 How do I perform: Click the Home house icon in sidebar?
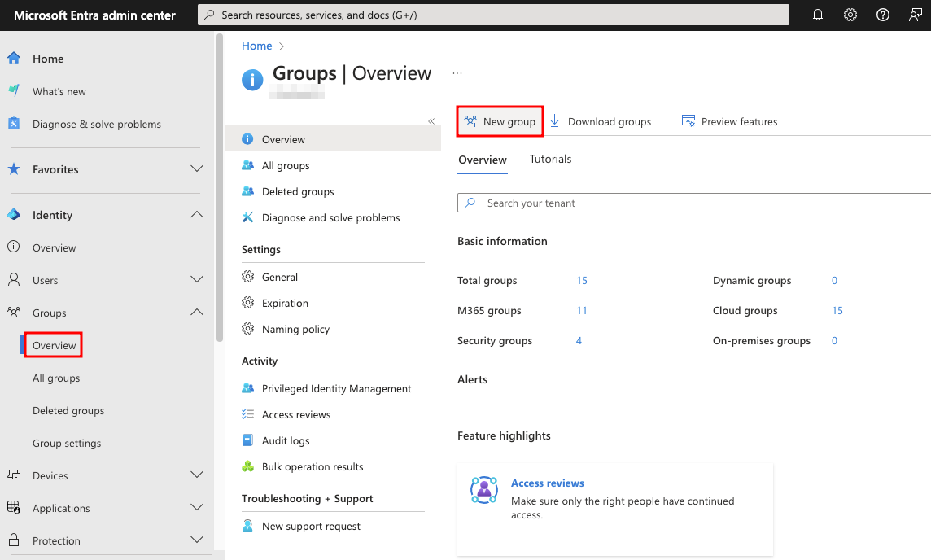14,58
